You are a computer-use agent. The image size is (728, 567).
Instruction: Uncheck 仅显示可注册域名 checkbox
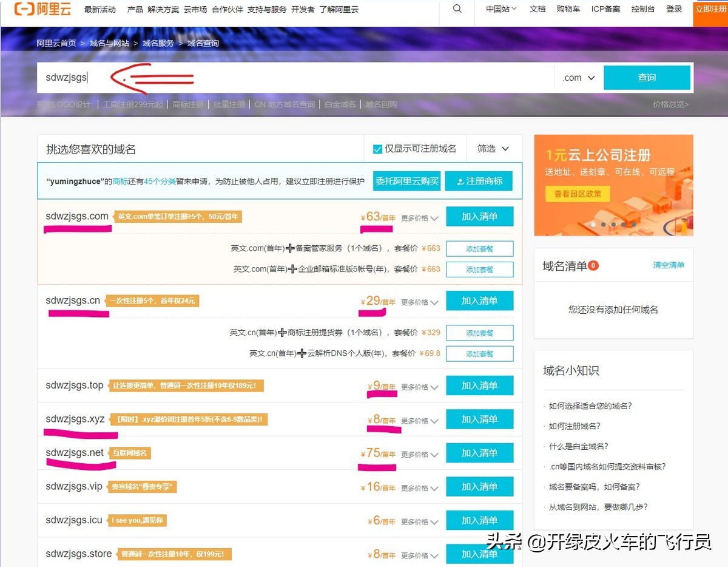point(377,148)
